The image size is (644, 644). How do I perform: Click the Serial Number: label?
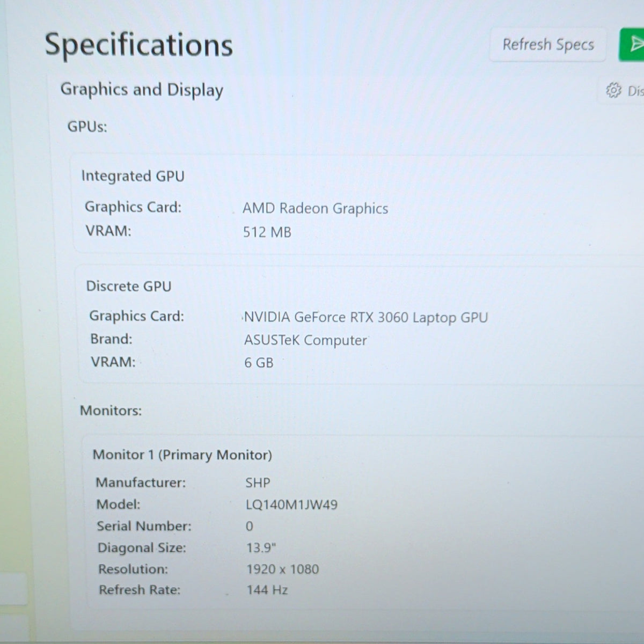(144, 526)
